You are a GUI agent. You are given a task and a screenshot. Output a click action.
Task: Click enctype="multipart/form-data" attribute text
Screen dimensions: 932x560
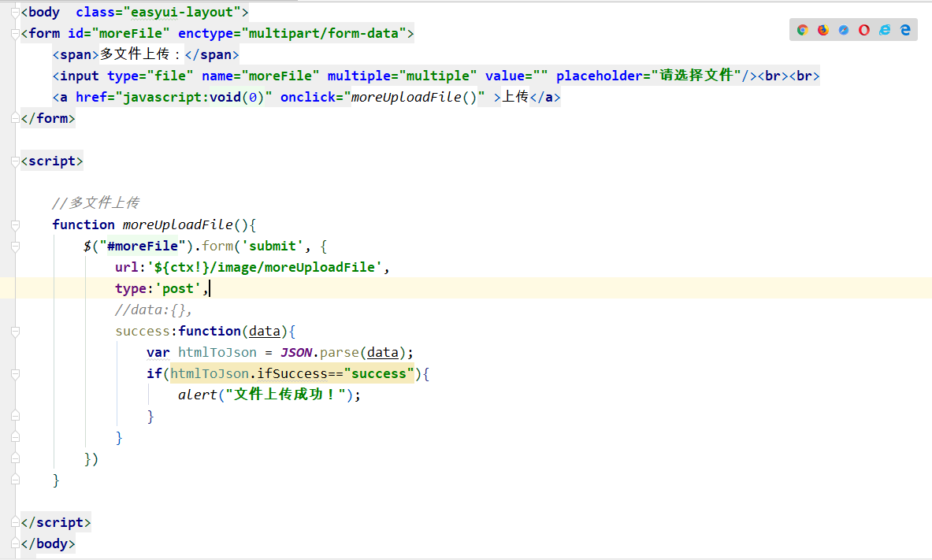point(291,34)
